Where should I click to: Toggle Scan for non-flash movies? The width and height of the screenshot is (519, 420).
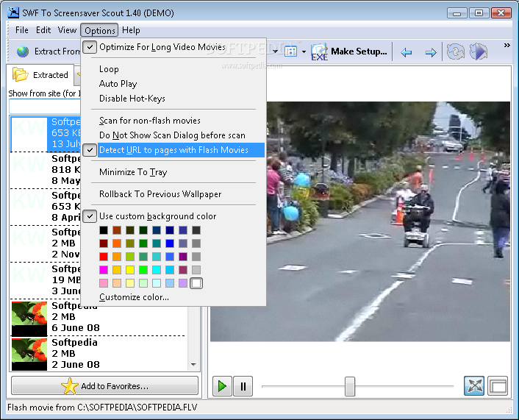click(x=173, y=121)
